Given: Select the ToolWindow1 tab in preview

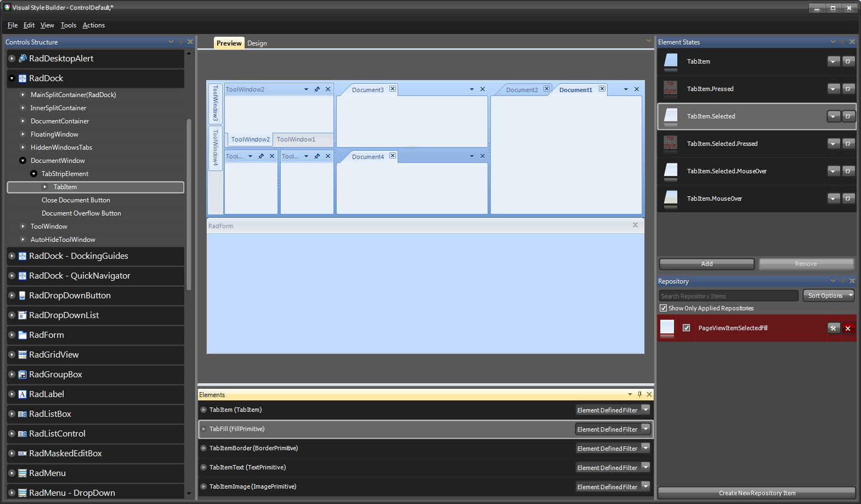Looking at the screenshot, I should click(x=296, y=139).
